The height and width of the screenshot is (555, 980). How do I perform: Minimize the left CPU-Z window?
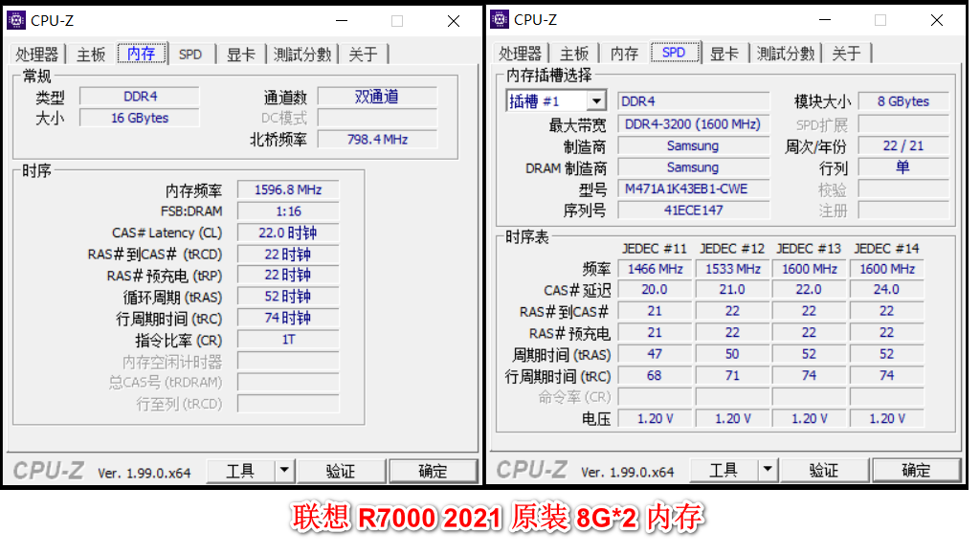click(x=342, y=21)
